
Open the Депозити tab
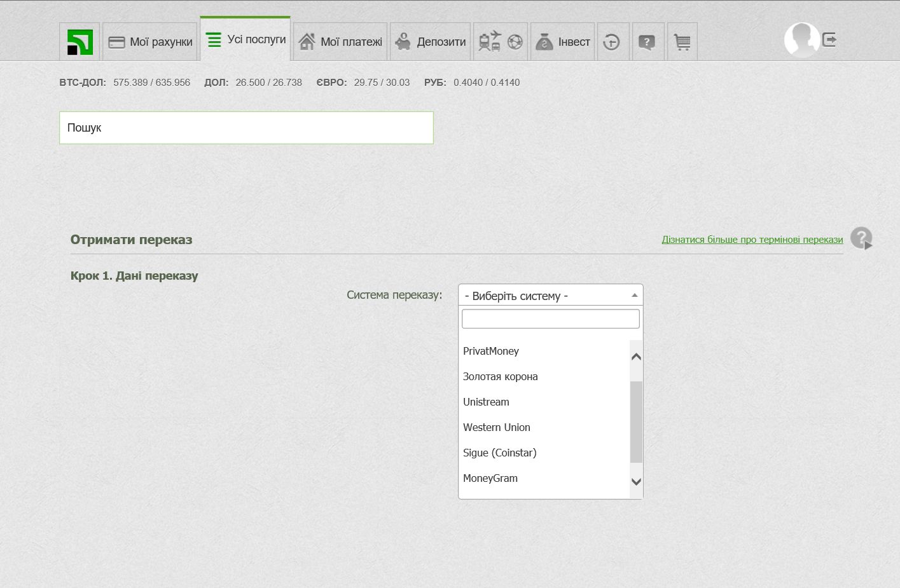431,42
